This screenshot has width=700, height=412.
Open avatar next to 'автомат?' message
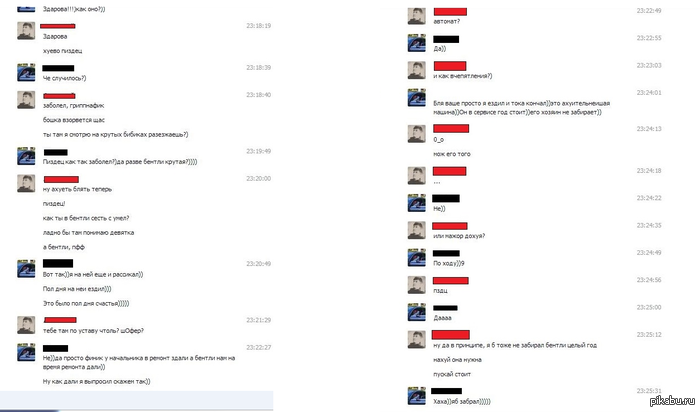pyautogui.click(x=417, y=16)
